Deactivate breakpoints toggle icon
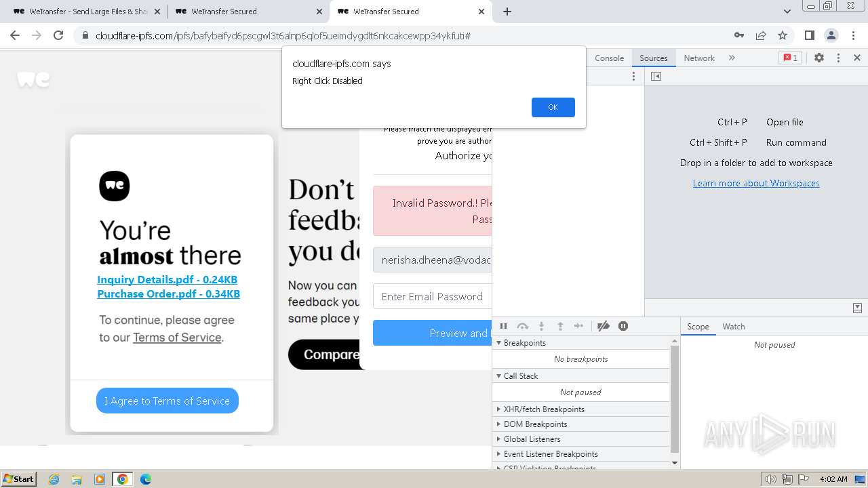 603,326
